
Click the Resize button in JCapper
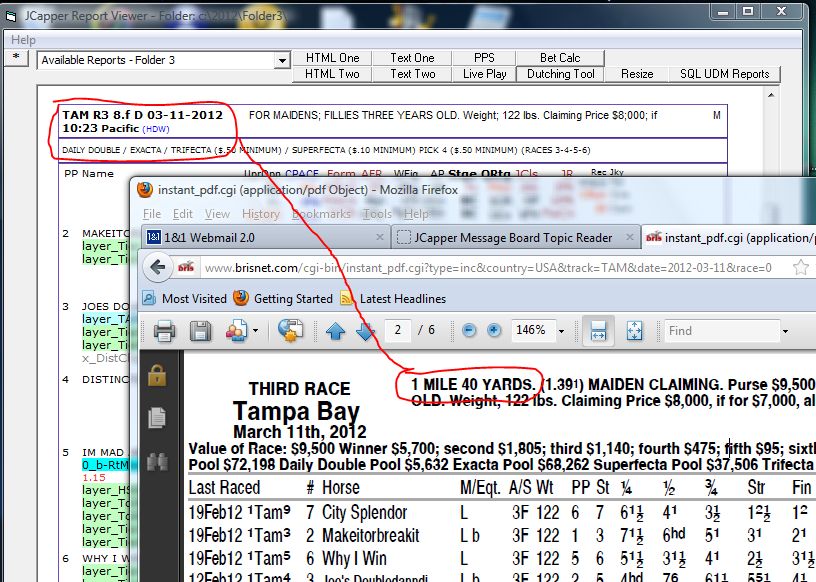637,74
